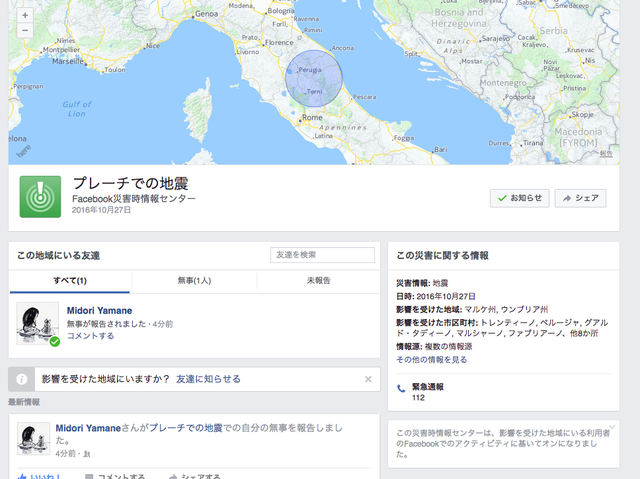640x479 pixels.
Task: Open Midori Yamane name link in friends list
Action: (99, 311)
